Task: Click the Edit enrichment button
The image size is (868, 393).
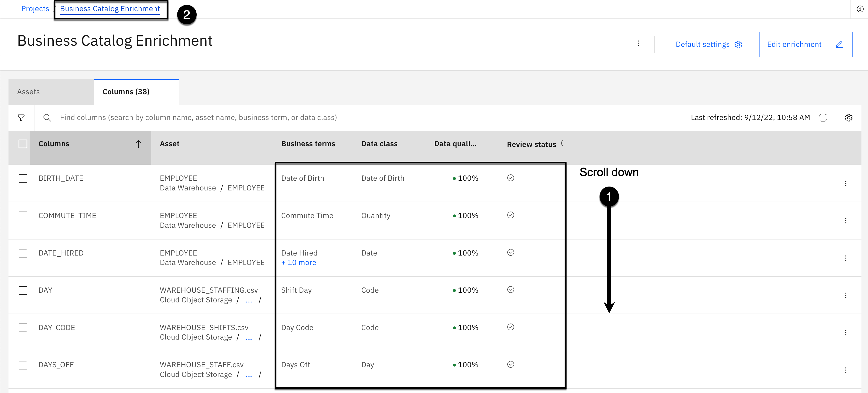Action: [806, 44]
